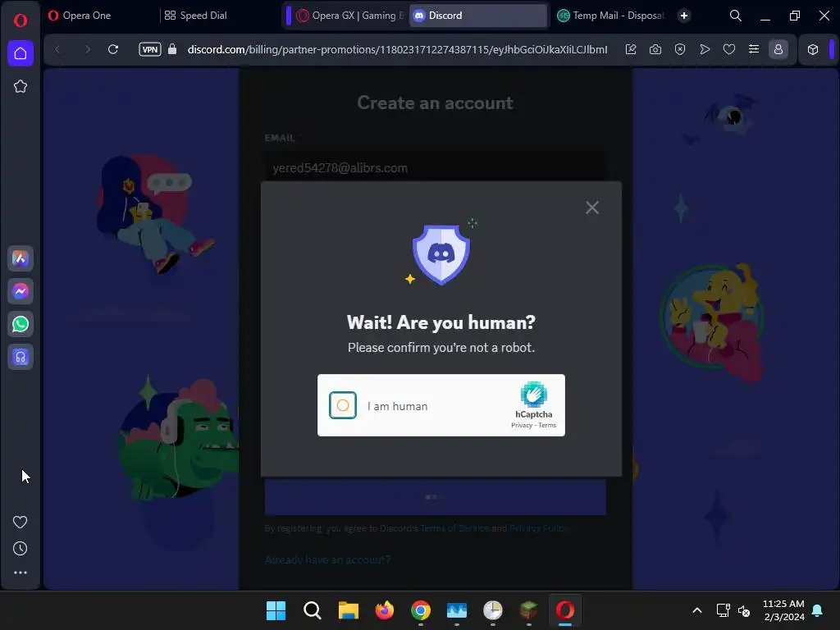Open Windows taskbar Search
Screen dimensions: 840x630
pos(313,610)
